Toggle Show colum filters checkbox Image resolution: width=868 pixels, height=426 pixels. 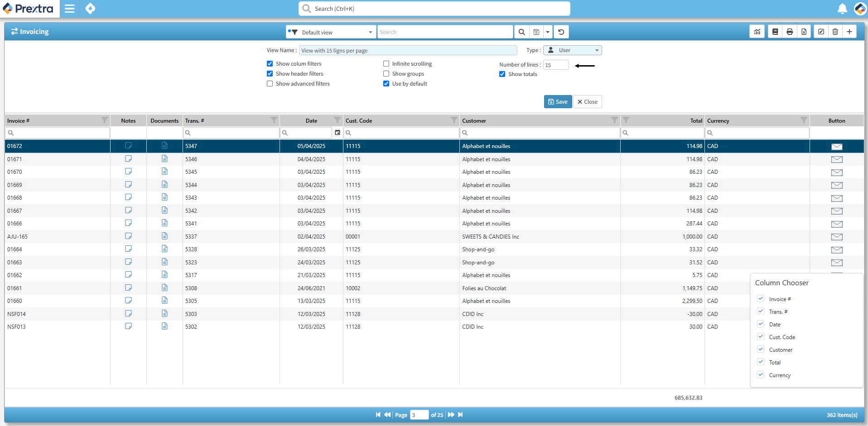[x=270, y=64]
